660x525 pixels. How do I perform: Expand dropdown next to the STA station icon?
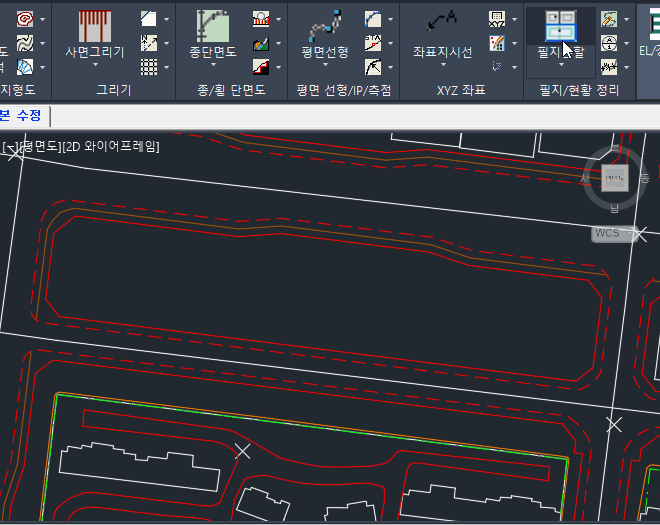[391, 43]
